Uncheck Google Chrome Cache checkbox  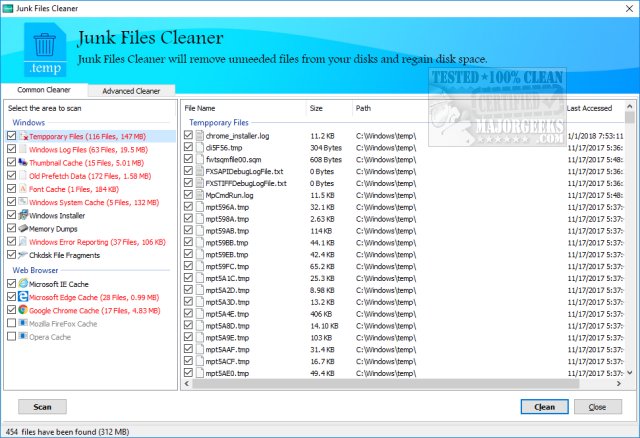(x=11, y=309)
